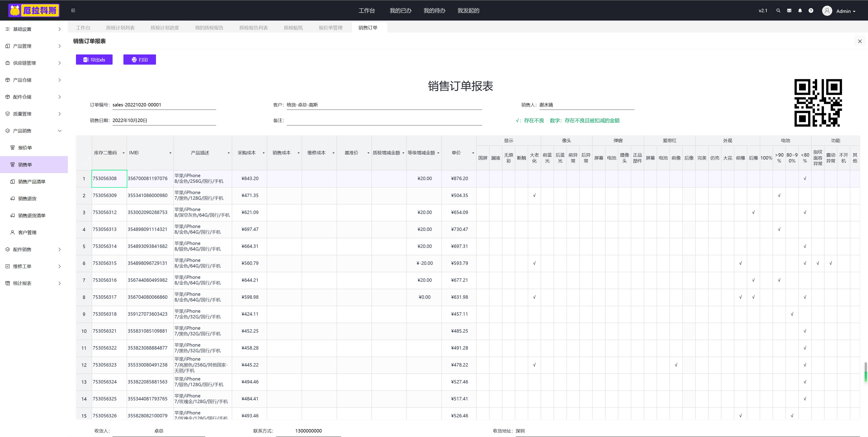868x437 pixels.
Task: Click the QR code image
Action: [x=818, y=103]
